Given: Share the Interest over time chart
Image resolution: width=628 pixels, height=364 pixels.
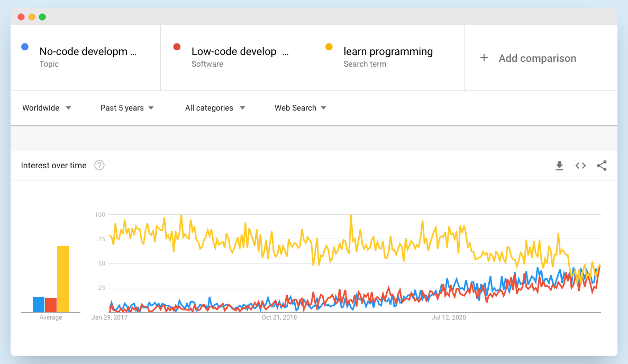Looking at the screenshot, I should click(602, 166).
